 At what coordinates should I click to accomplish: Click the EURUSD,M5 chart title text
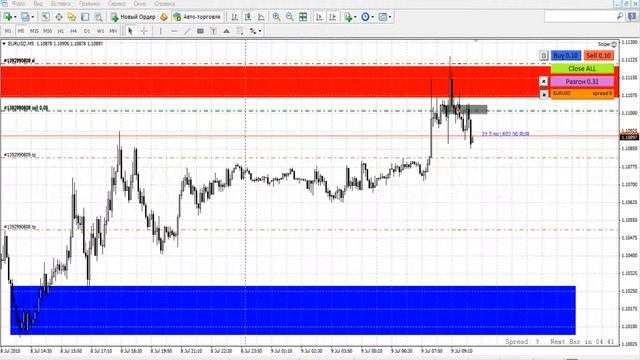[20, 44]
